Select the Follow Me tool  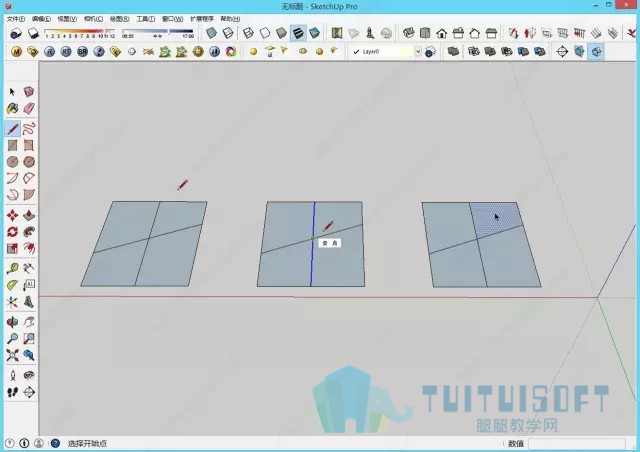click(x=29, y=232)
